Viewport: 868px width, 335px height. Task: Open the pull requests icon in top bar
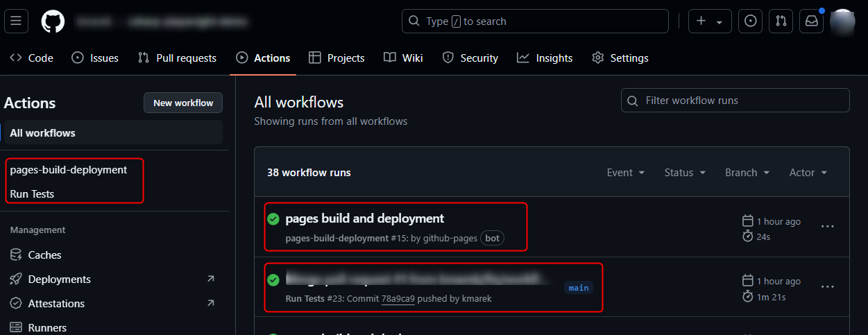(x=780, y=22)
